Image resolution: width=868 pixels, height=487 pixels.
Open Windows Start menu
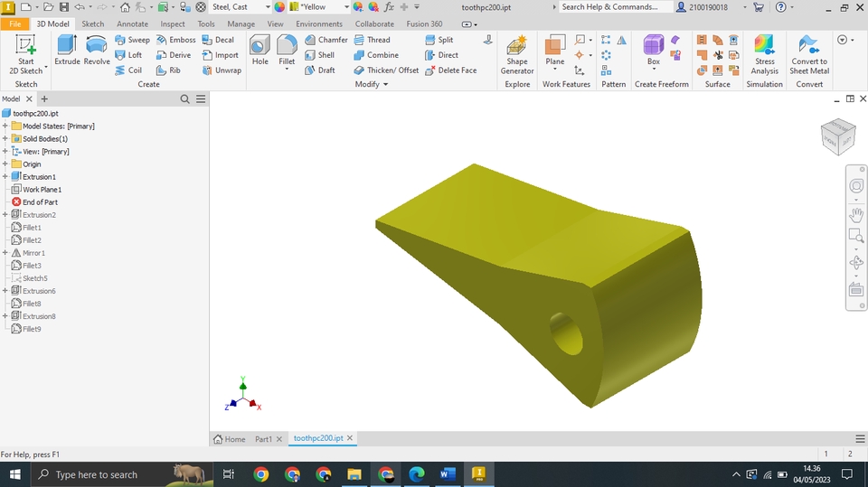(15, 475)
